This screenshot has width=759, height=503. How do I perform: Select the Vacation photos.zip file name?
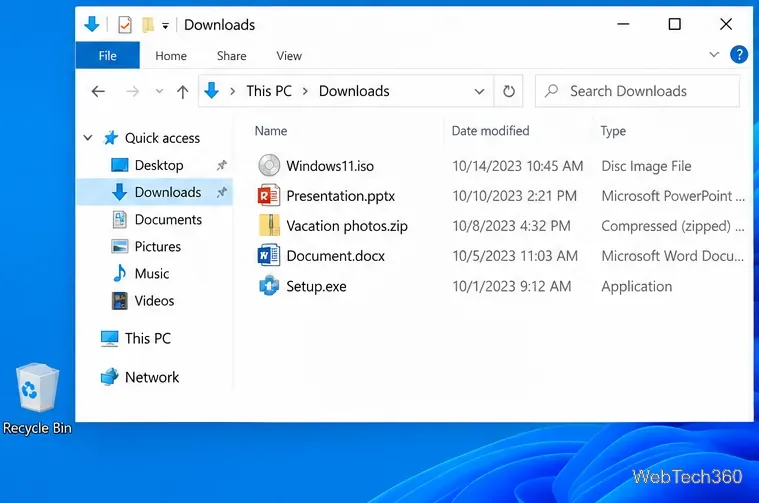coord(347,226)
